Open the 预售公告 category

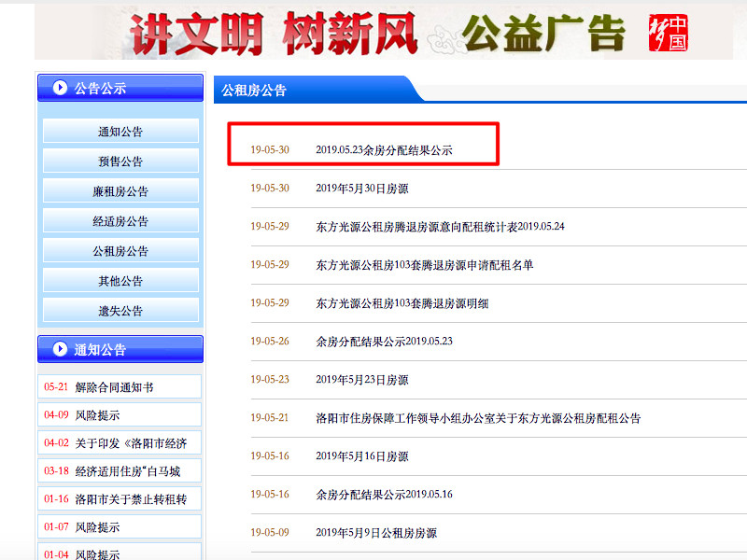(x=120, y=161)
